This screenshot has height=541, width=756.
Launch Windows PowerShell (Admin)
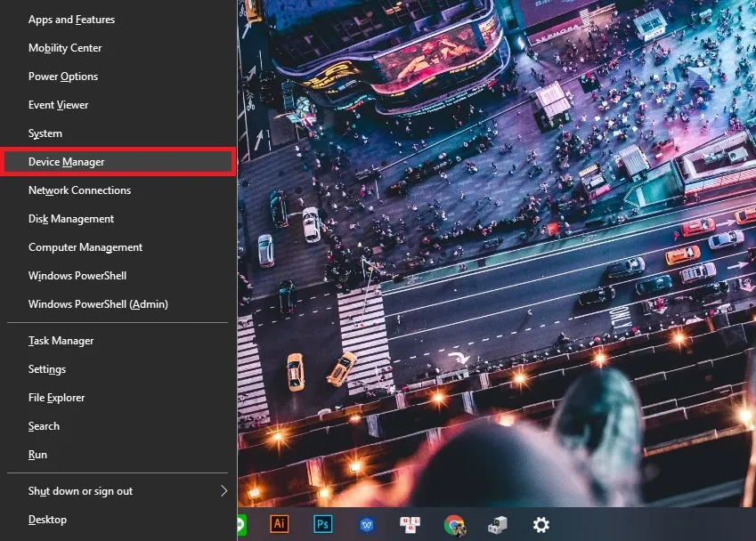coord(98,303)
